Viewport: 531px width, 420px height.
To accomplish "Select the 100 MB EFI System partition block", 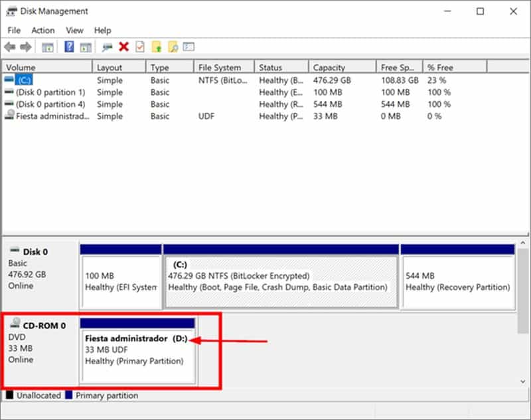I will [x=120, y=282].
